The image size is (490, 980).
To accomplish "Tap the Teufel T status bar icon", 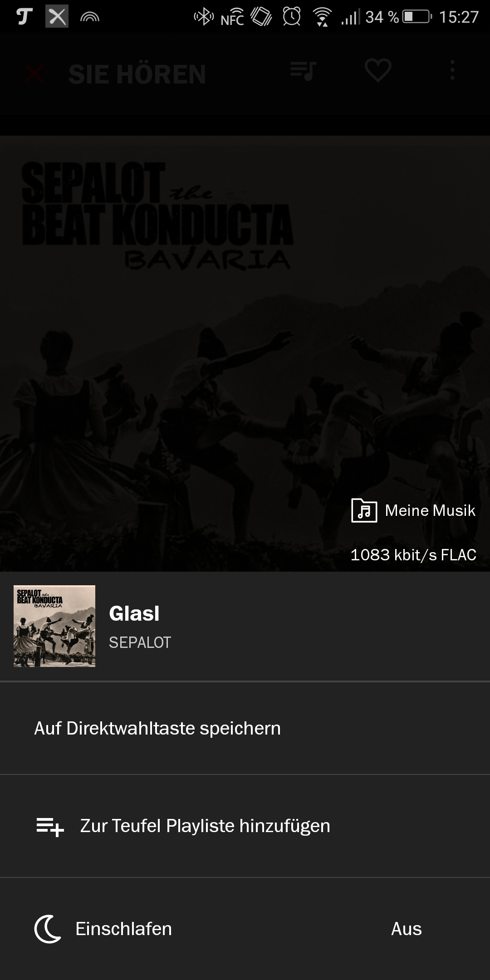I will [x=24, y=17].
